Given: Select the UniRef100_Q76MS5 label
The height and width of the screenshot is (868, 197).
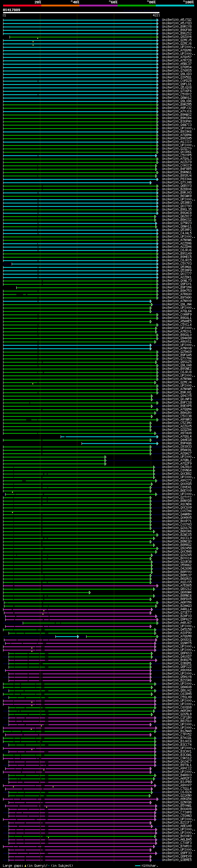Looking at the screenshot, I should tap(177, 71).
